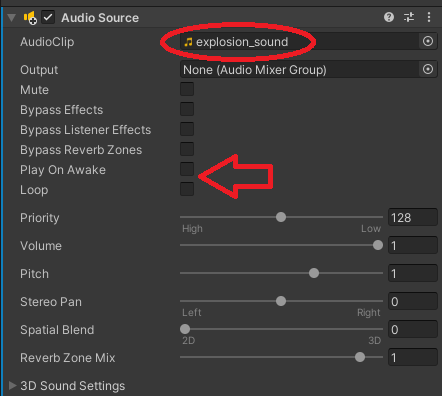Click the Bypass Effects label
Viewport: 442px width, 396px height.
(x=62, y=110)
